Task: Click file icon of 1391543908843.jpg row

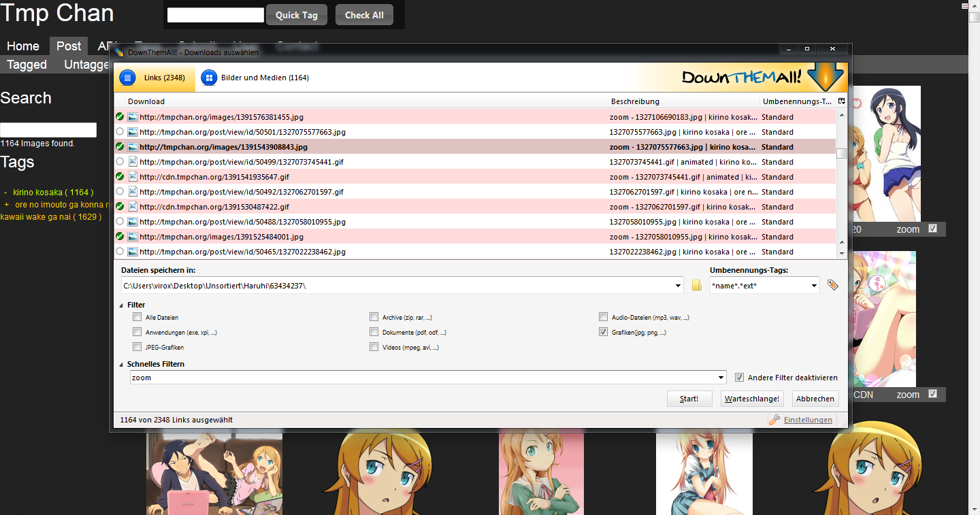Action: tap(133, 147)
